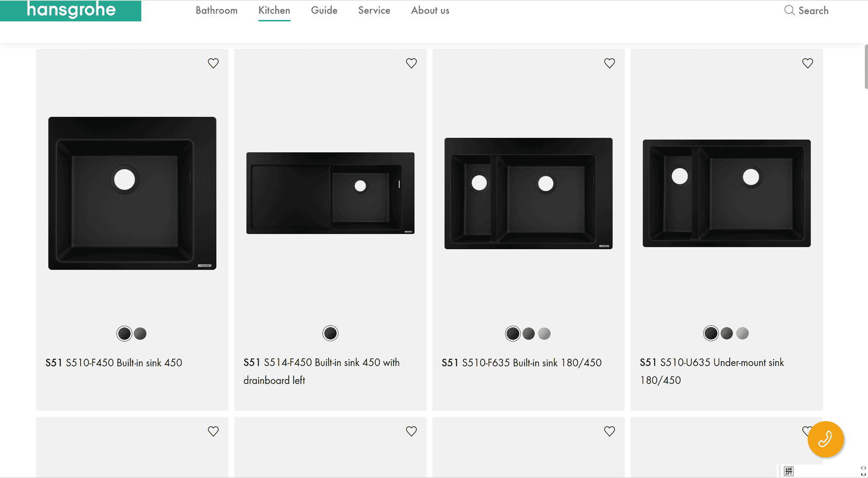Favorite the first product in second row

213,431
